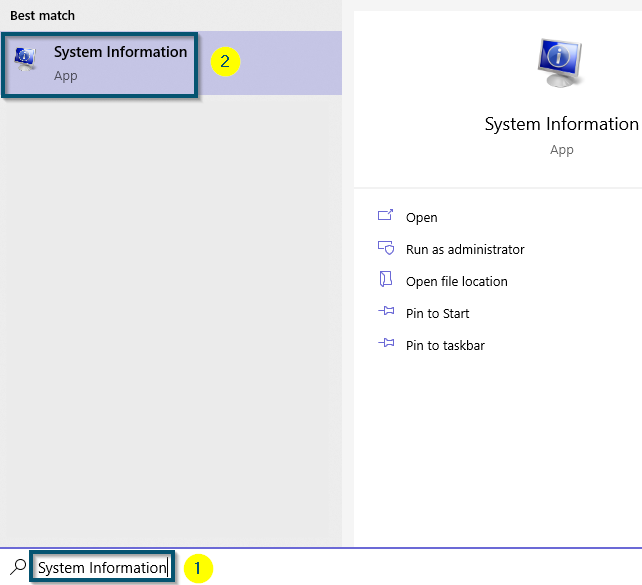Viewport: 642px width, 585px height.
Task: Click the Best match heading
Action: coord(43,16)
